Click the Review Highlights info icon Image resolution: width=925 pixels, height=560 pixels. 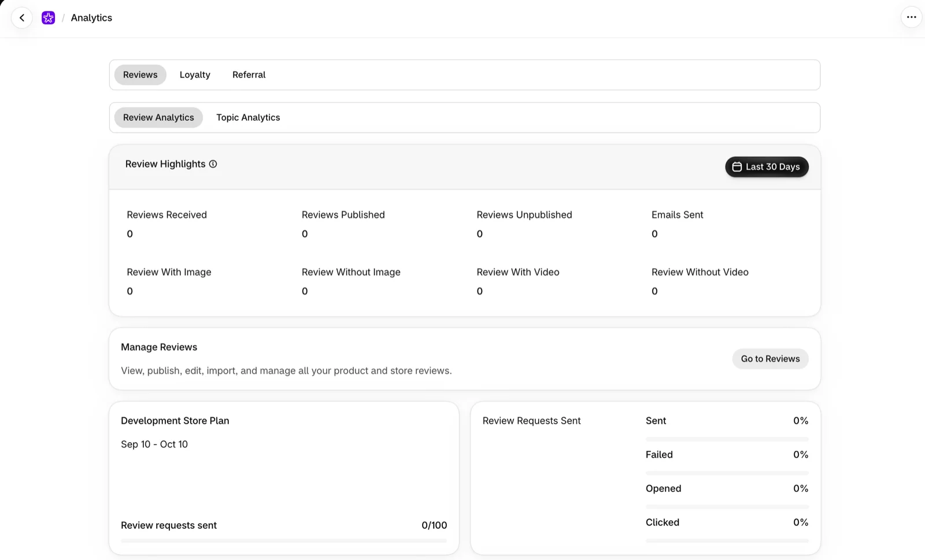[x=213, y=164]
